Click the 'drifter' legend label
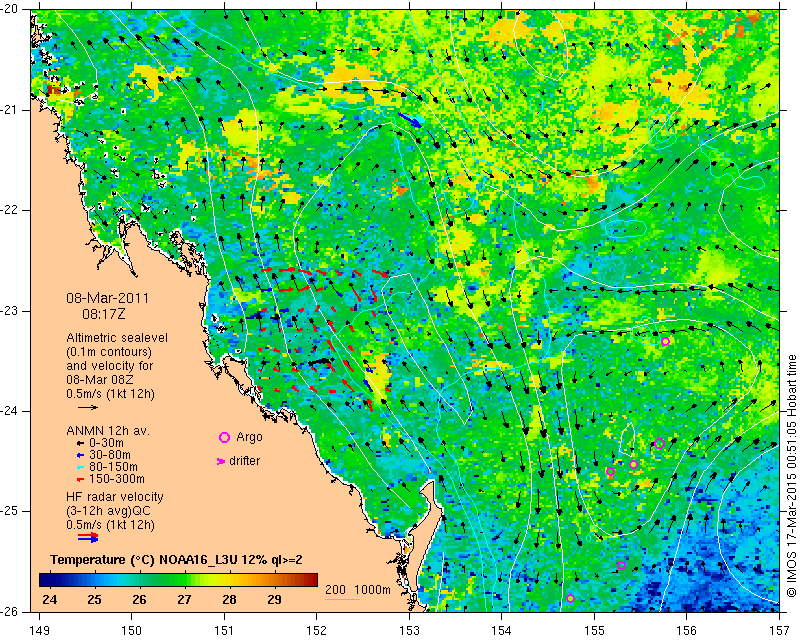The image size is (800, 640). pyautogui.click(x=244, y=461)
